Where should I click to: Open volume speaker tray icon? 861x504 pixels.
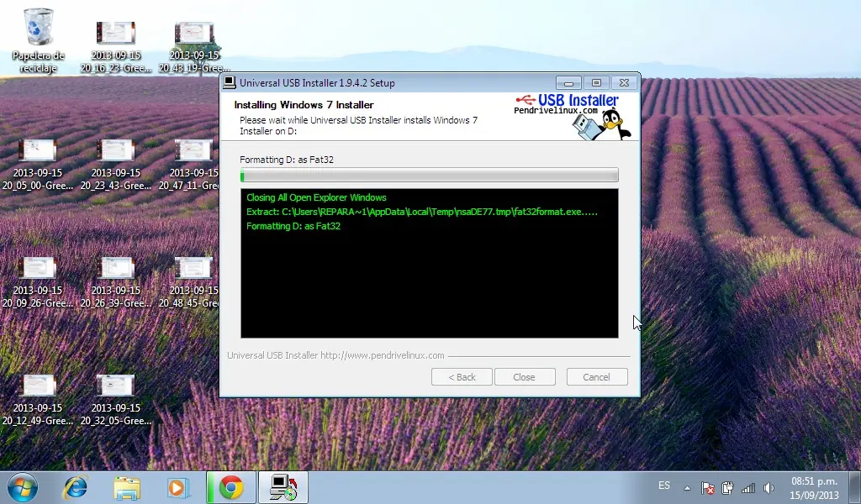point(769,487)
